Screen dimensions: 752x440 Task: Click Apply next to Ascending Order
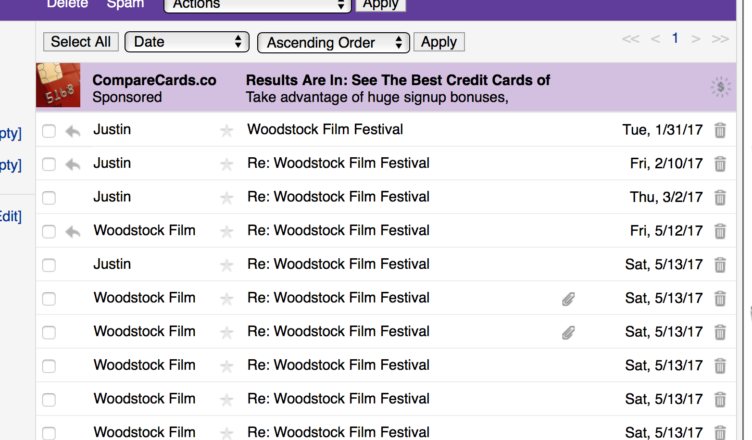tap(439, 42)
